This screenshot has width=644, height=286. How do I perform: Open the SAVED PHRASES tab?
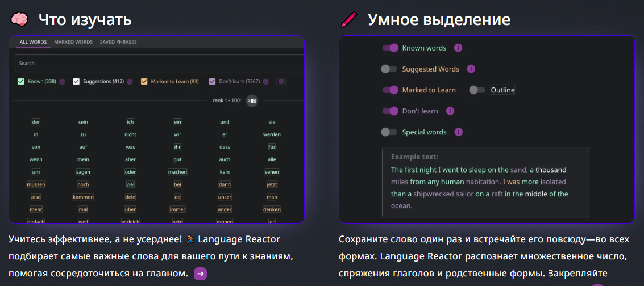tap(118, 42)
